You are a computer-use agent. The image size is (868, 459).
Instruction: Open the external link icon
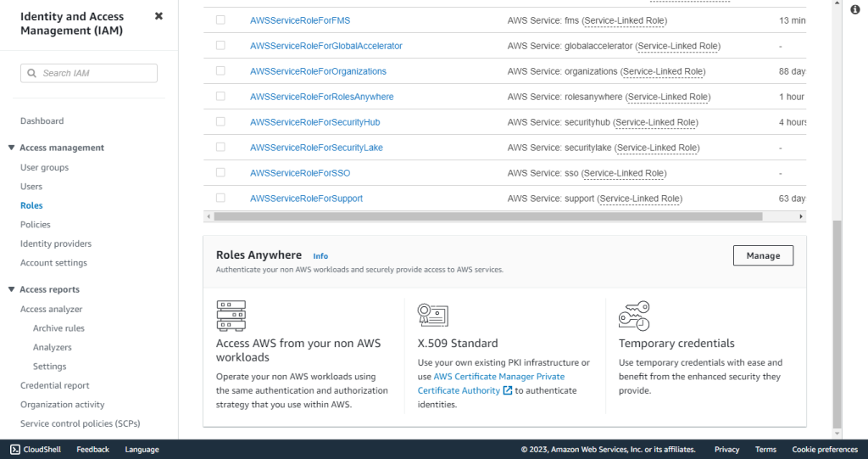tap(508, 390)
